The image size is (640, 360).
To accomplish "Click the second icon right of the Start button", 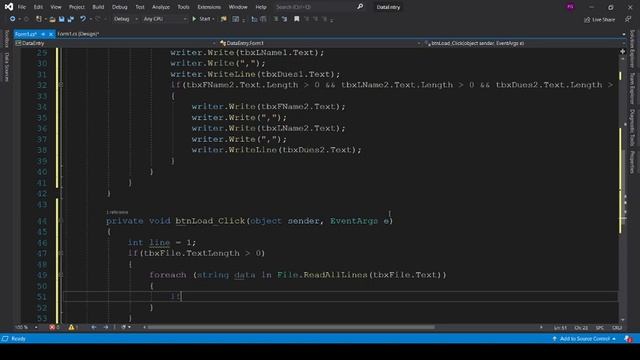I will pyautogui.click(x=236, y=19).
